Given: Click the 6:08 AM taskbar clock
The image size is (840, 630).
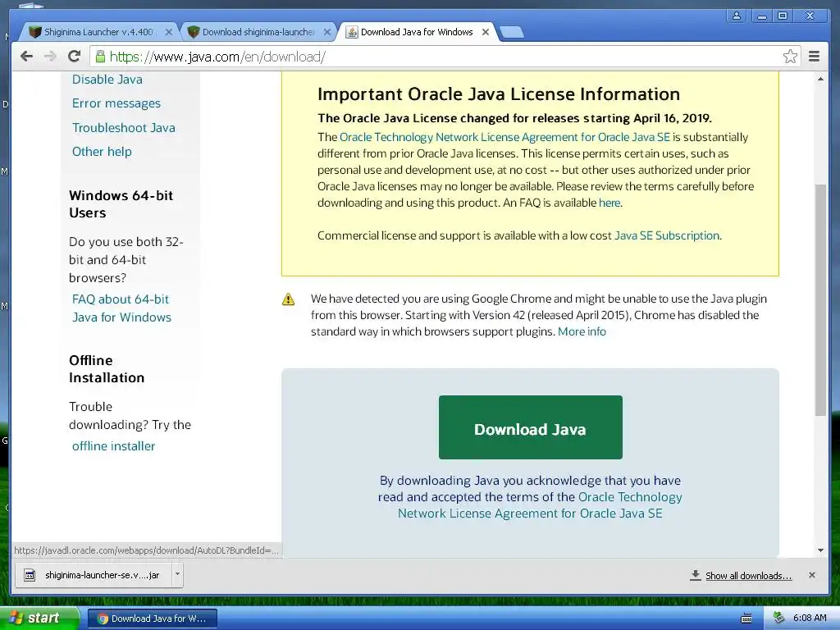Looking at the screenshot, I should (x=810, y=618).
